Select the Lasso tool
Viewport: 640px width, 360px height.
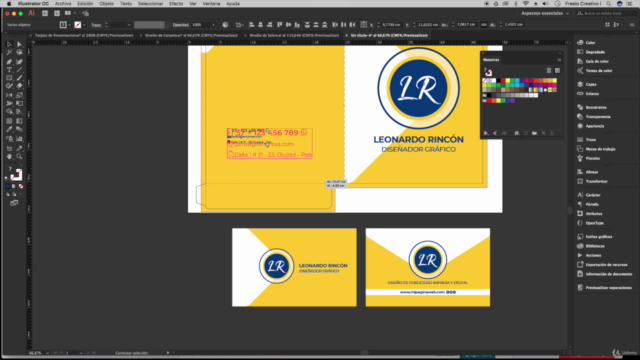pos(19,53)
